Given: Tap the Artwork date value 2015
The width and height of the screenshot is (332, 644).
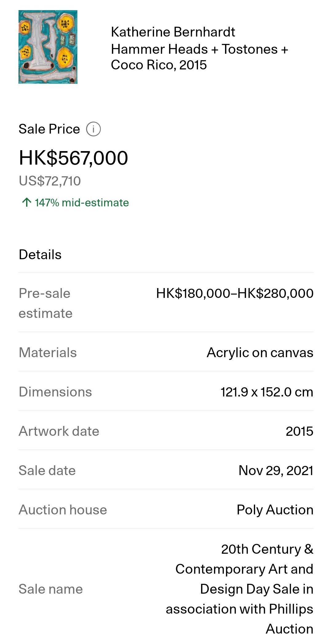Looking at the screenshot, I should click(299, 431).
